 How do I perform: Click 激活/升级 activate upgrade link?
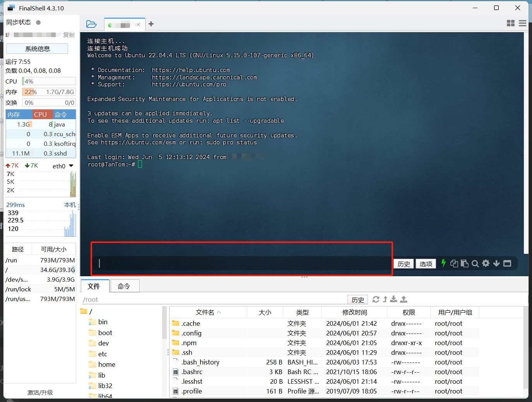40,392
